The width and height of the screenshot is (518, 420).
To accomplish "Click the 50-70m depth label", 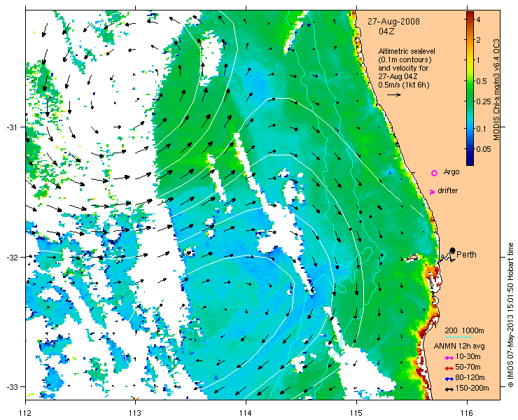I will (468, 367).
